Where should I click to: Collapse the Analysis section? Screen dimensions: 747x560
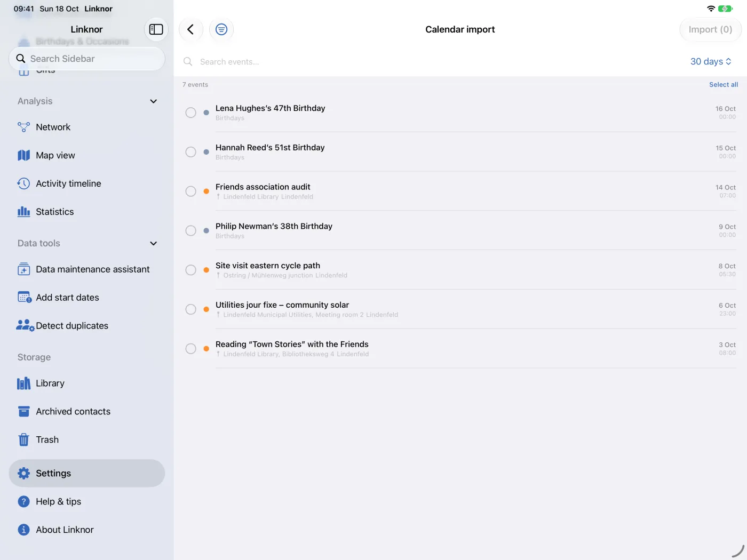click(154, 101)
